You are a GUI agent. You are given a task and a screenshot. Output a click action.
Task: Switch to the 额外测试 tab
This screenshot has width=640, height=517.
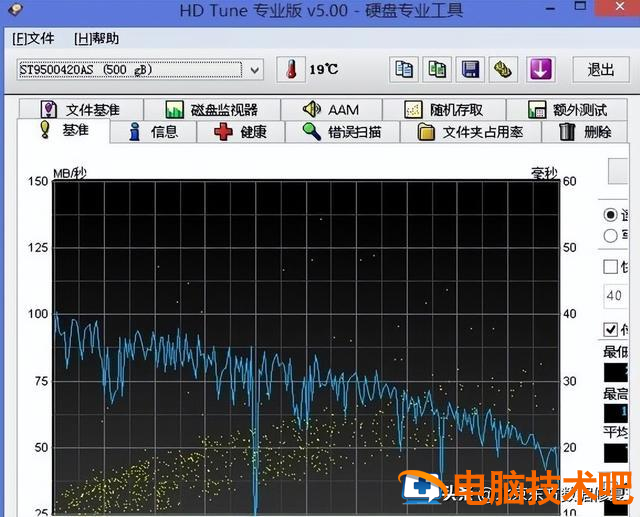(567, 109)
